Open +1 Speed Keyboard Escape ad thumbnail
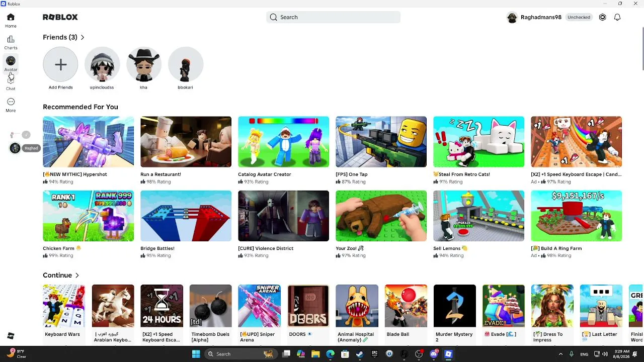Image resolution: width=644 pixels, height=362 pixels. click(576, 142)
